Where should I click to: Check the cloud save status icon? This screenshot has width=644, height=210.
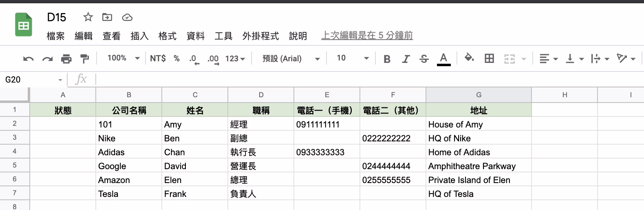(127, 17)
